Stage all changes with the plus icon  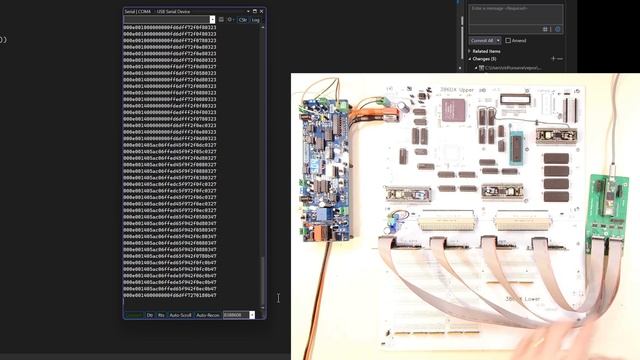coord(553,59)
